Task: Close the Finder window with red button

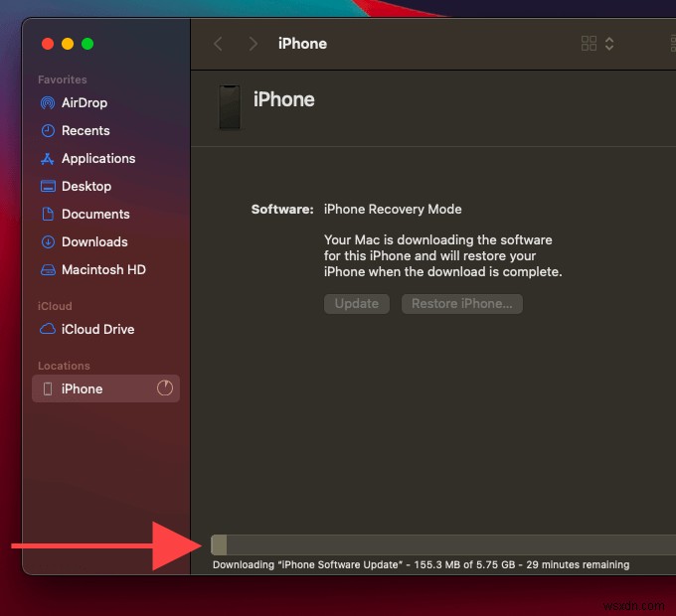Action: (x=48, y=44)
